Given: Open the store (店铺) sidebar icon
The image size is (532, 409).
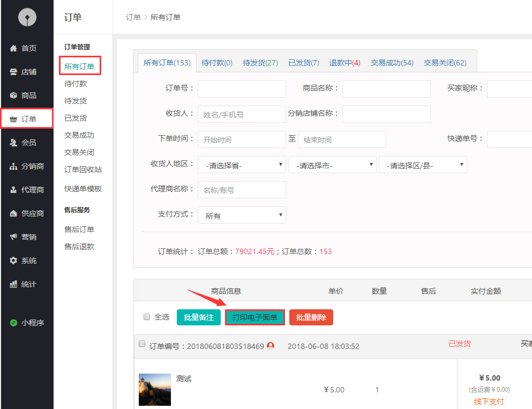Looking at the screenshot, I should 14,72.
